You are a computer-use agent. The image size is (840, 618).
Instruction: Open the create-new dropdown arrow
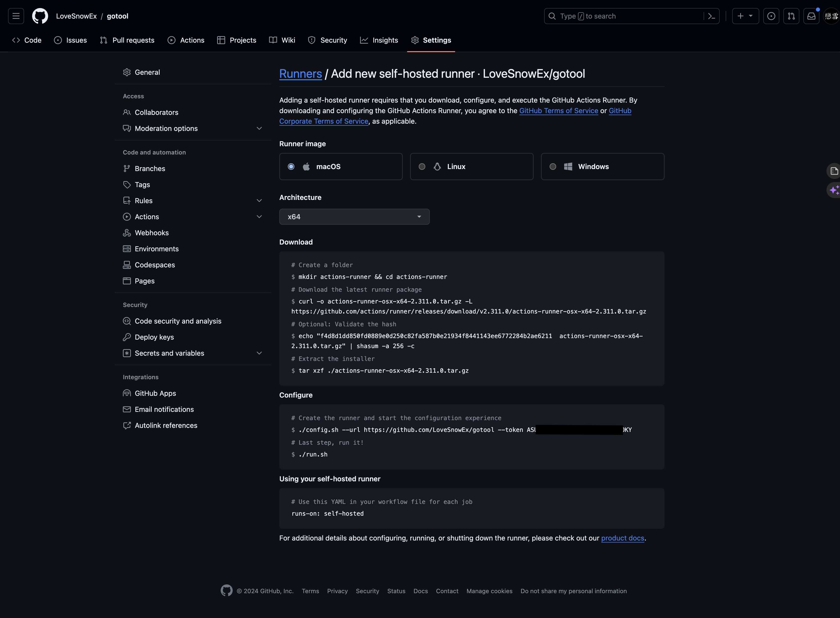tap(751, 16)
